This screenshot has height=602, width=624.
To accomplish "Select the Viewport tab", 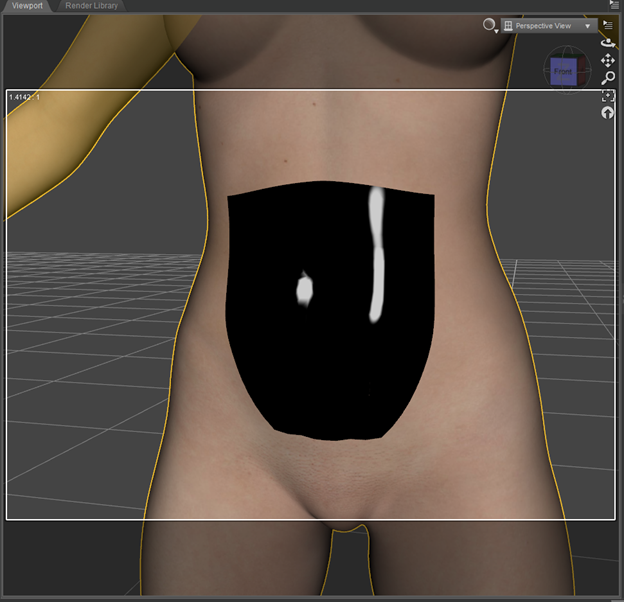I will point(27,6).
